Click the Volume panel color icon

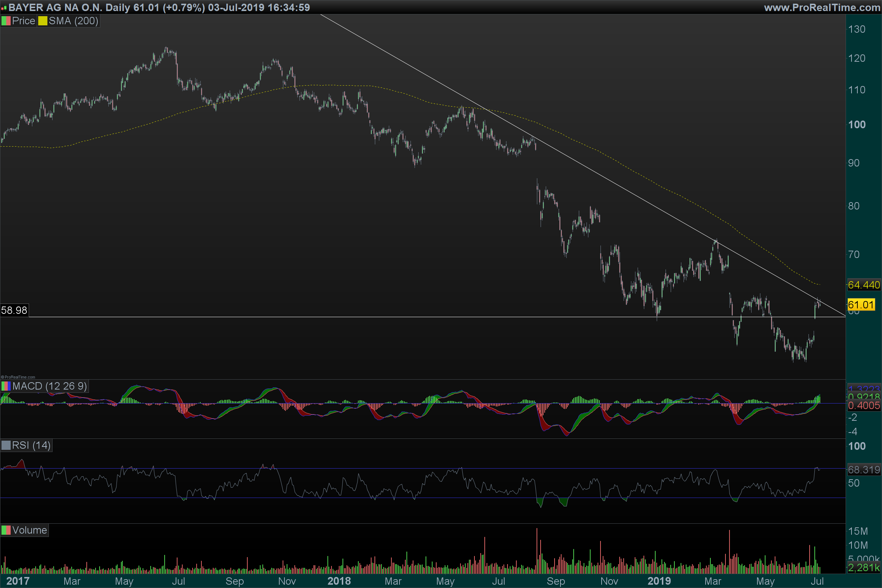[6, 530]
